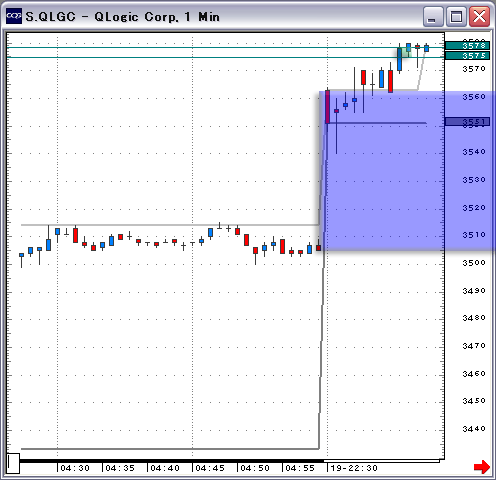Minimize the QLogic chart window
496x480 pixels.
(x=432, y=16)
